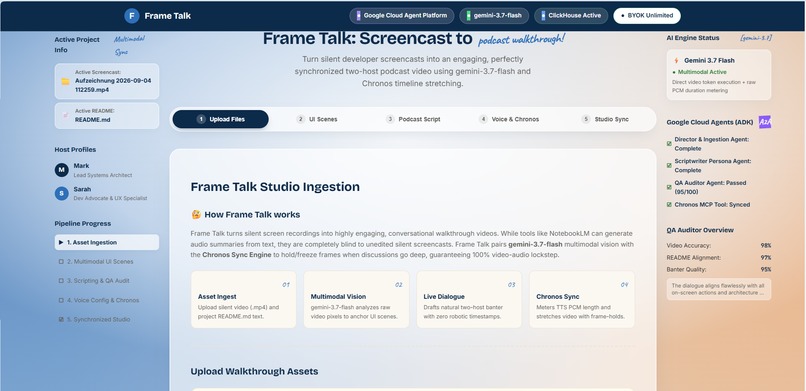Click the Banter Quality 95% row
The height and width of the screenshot is (391, 806).
pyautogui.click(x=719, y=269)
